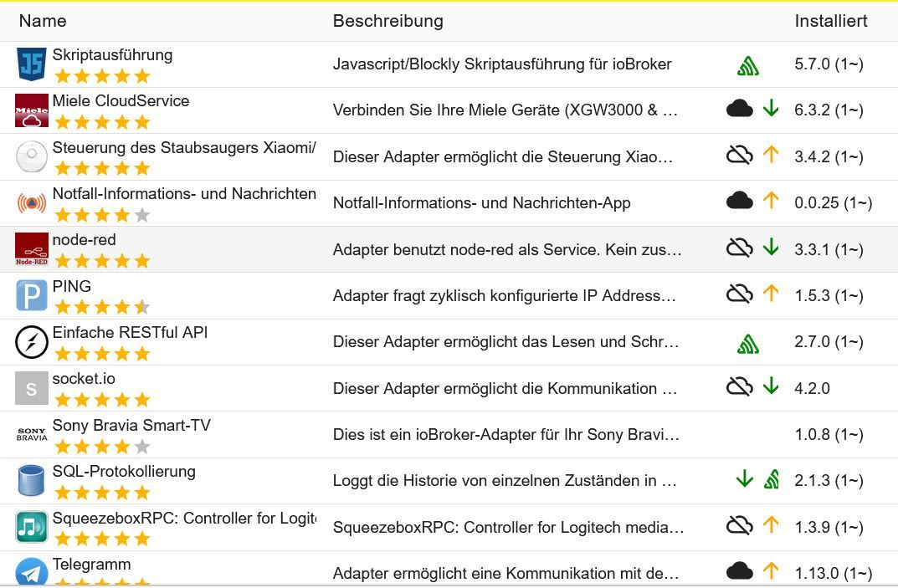Select the socket.io adapter name
898x588 pixels.
[84, 379]
